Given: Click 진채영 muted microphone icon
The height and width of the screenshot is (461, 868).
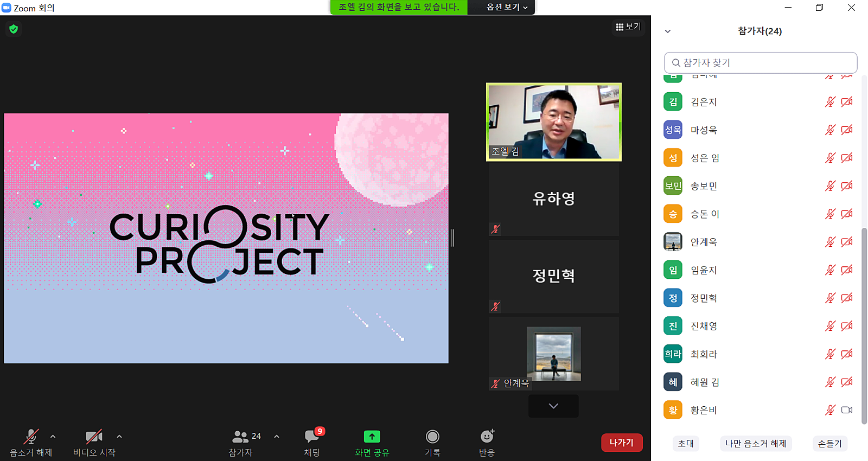Looking at the screenshot, I should click(x=830, y=326).
